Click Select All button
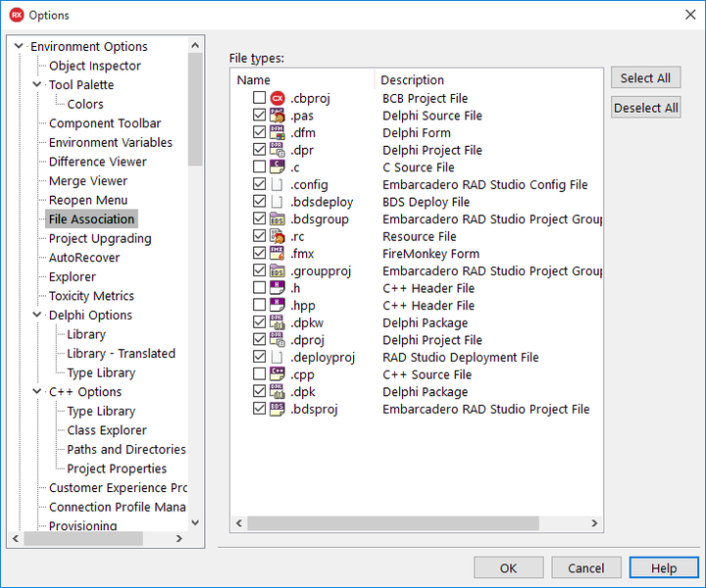Viewport: 706px width, 588px height. coord(645,77)
